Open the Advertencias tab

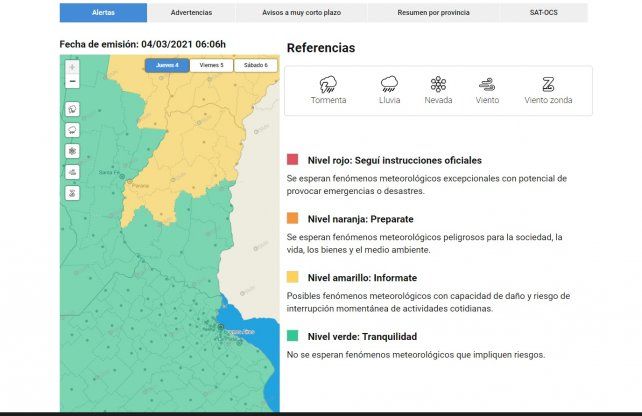click(x=191, y=13)
